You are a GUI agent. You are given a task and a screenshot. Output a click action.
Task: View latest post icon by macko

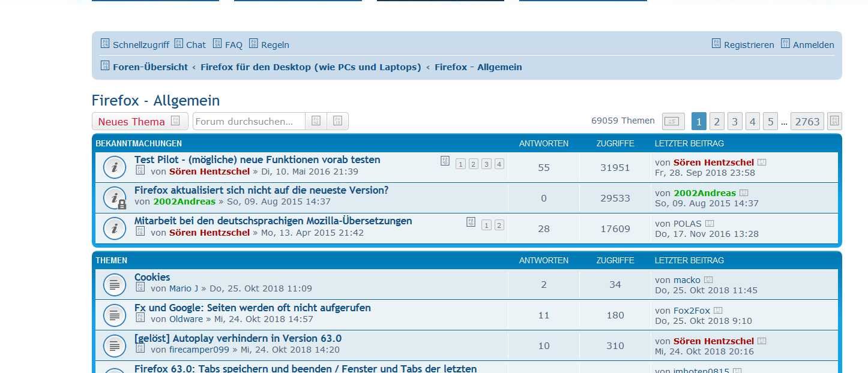tap(708, 279)
